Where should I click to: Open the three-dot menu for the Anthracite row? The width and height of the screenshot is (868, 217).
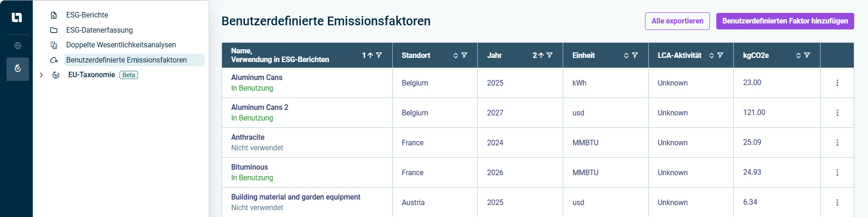coord(837,143)
